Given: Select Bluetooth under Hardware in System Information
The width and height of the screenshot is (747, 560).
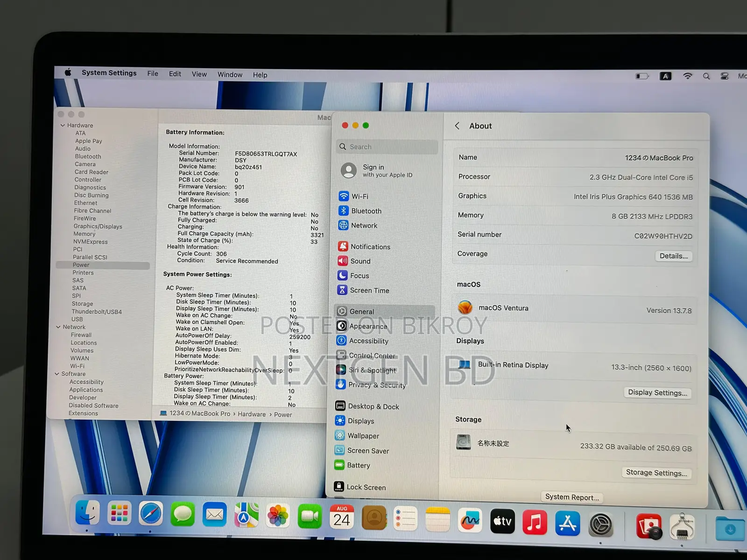Looking at the screenshot, I should (88, 156).
